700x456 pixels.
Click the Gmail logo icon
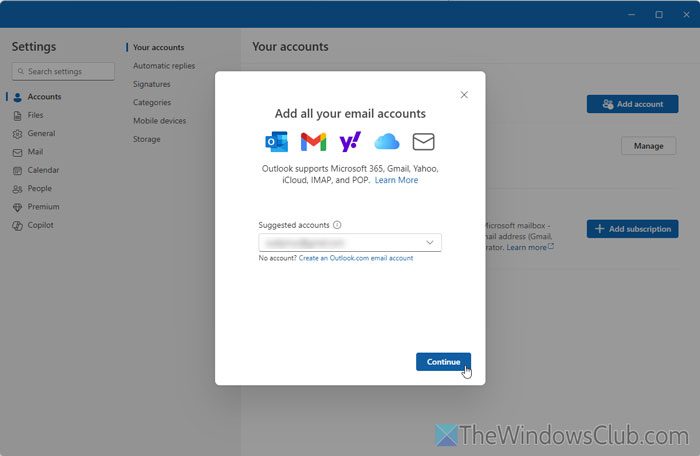point(313,142)
